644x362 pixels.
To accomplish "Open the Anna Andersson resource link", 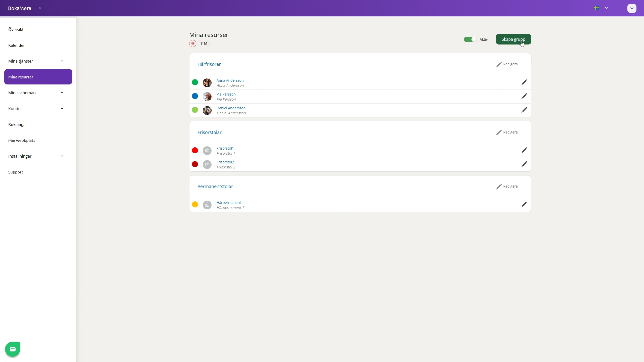I will click(x=230, y=80).
